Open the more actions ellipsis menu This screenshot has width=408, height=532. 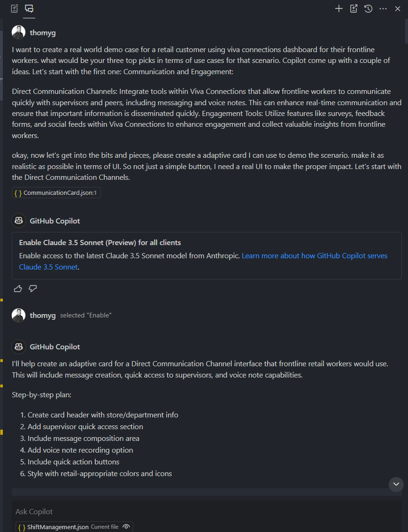383,8
